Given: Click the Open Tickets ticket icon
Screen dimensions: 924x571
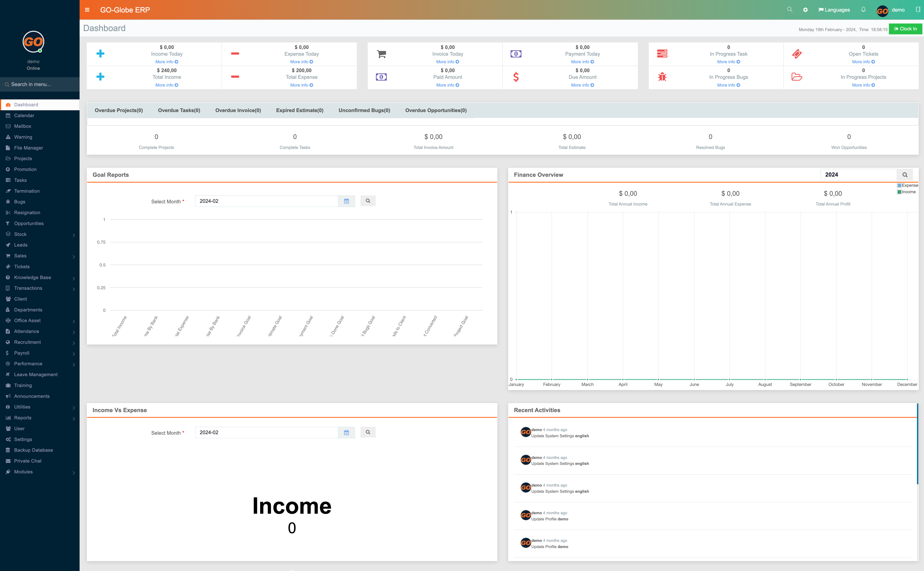Looking at the screenshot, I should tap(797, 54).
